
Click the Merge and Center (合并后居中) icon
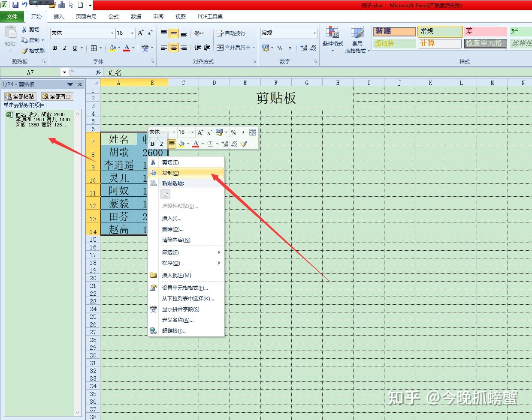(x=220, y=48)
